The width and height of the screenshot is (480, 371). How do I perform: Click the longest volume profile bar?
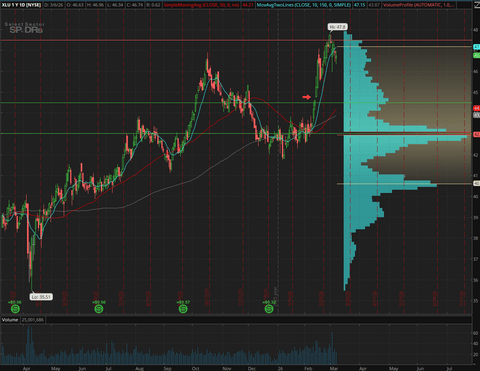(405, 137)
